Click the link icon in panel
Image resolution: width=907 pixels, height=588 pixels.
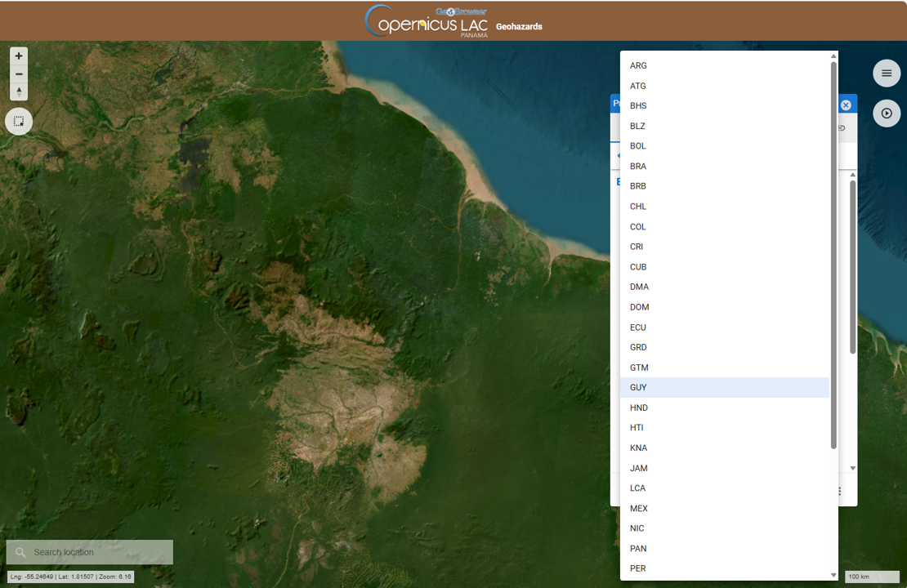click(842, 128)
